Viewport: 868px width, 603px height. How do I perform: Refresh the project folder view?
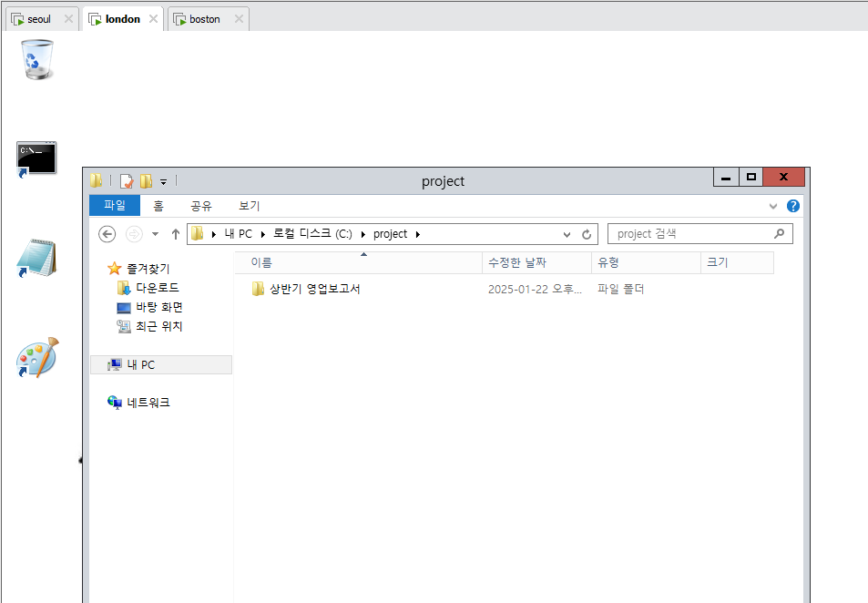[587, 234]
